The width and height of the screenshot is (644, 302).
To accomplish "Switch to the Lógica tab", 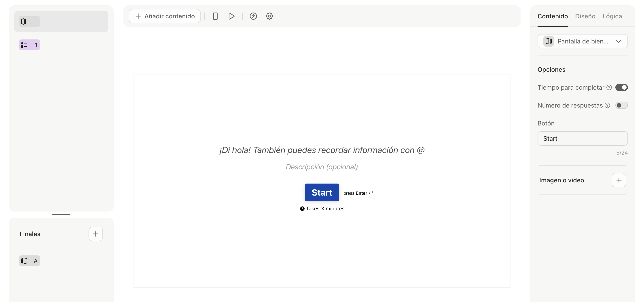I will pyautogui.click(x=612, y=16).
